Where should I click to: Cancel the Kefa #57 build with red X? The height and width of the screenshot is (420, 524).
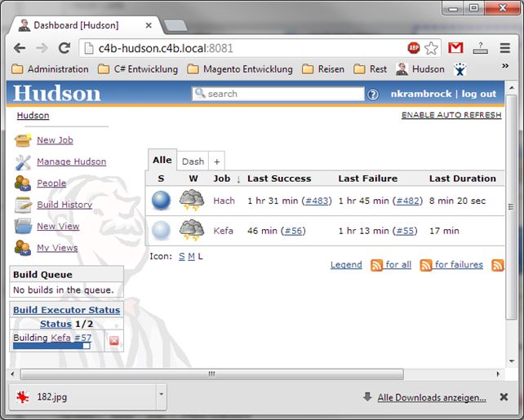(x=114, y=341)
